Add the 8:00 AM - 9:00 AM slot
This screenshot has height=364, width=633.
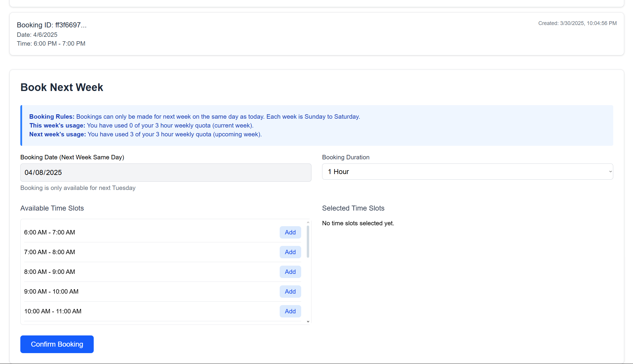290,272
